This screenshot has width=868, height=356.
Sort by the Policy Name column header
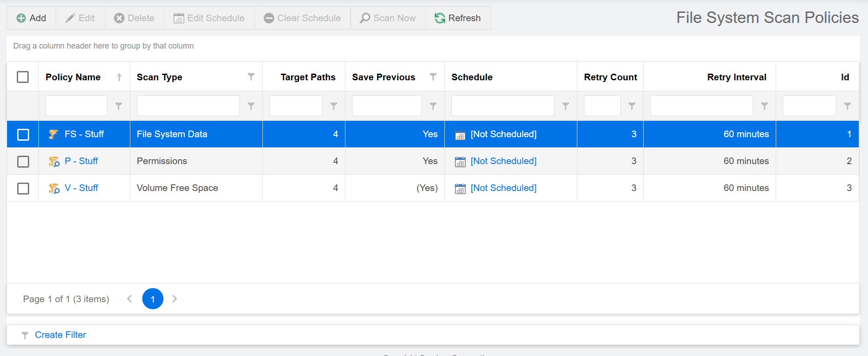point(73,77)
